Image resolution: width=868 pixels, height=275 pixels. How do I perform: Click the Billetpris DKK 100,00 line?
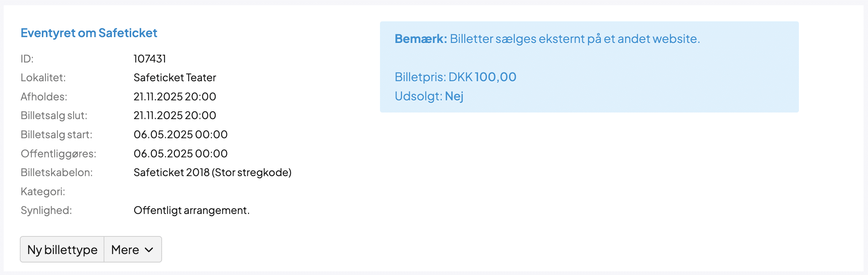455,77
